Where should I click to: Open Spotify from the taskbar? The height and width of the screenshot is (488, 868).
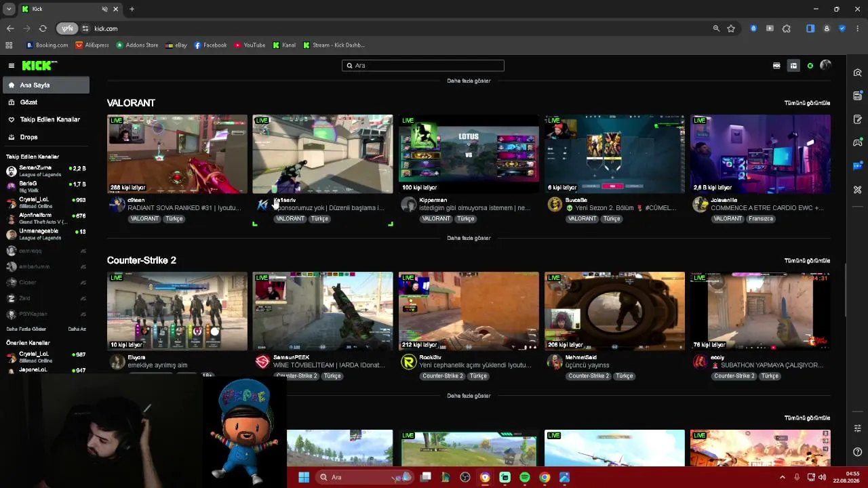point(525,477)
